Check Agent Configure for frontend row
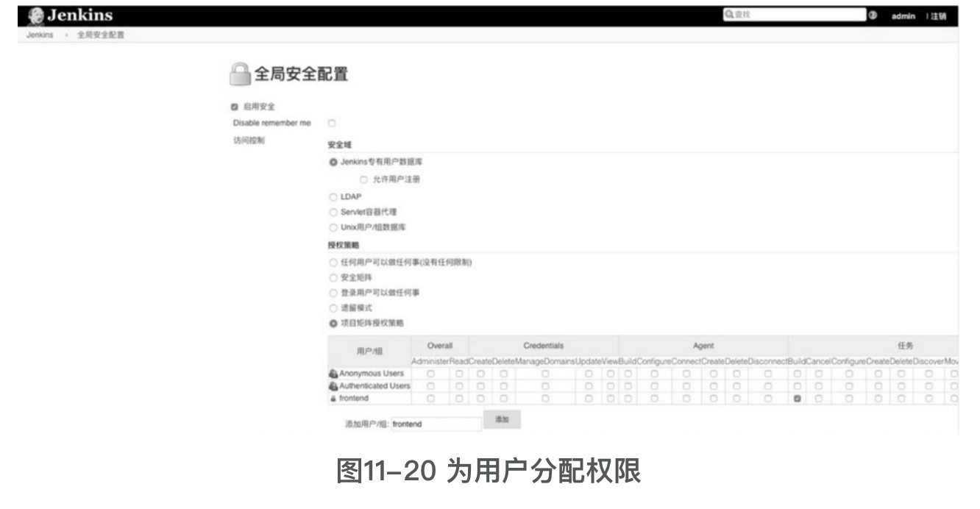Image resolution: width=980 pixels, height=509 pixels. pyautogui.click(x=654, y=398)
